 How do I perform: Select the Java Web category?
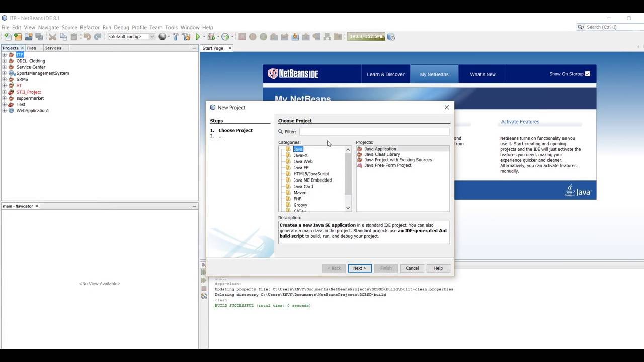(303, 162)
